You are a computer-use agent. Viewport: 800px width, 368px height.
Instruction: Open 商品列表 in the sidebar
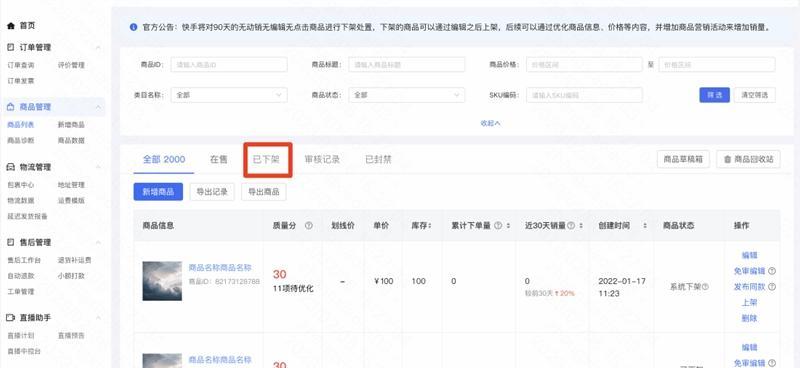point(20,125)
